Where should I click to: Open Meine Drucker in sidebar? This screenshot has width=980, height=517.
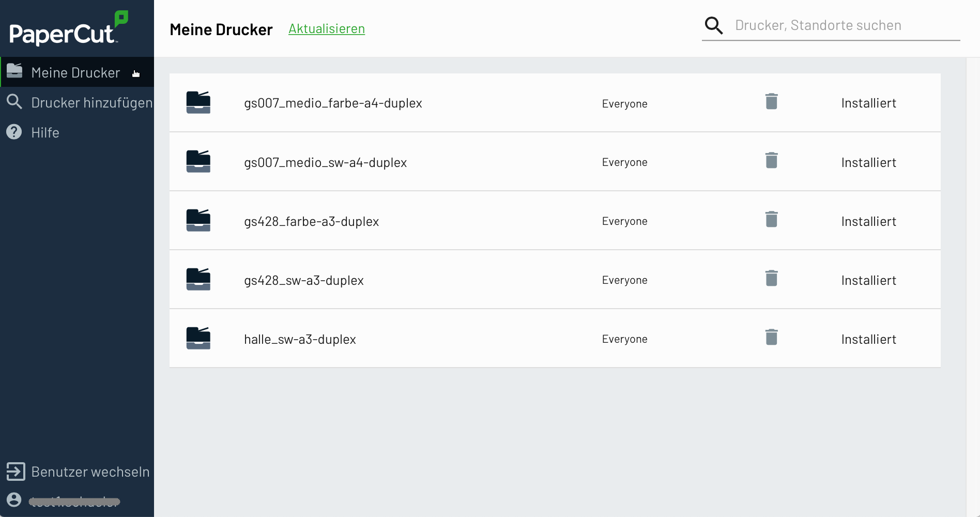(75, 72)
